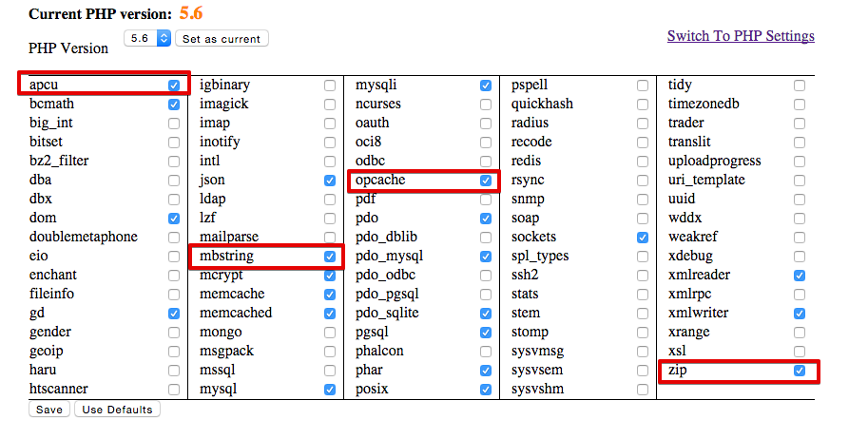Disable the mysqli extension checkbox

point(487,86)
